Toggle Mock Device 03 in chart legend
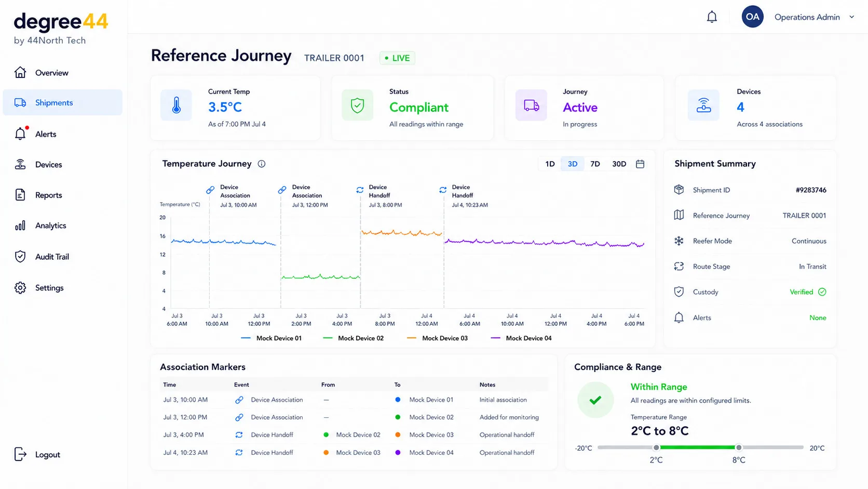868x489 pixels. [437, 338]
